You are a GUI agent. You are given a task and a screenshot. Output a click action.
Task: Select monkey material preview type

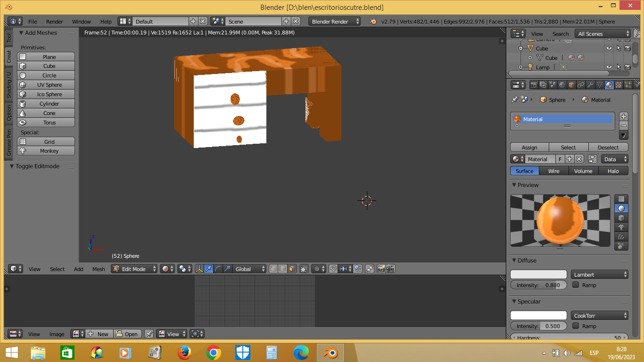[621, 227]
